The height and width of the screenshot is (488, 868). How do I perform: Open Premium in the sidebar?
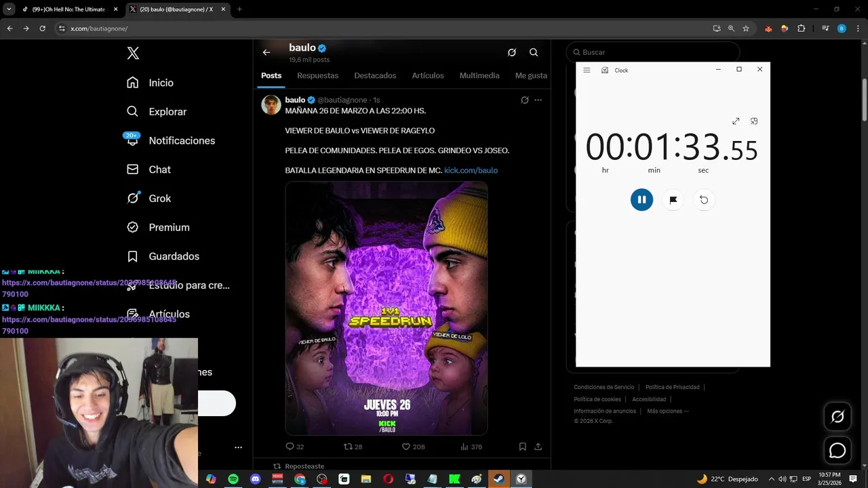pyautogui.click(x=157, y=228)
